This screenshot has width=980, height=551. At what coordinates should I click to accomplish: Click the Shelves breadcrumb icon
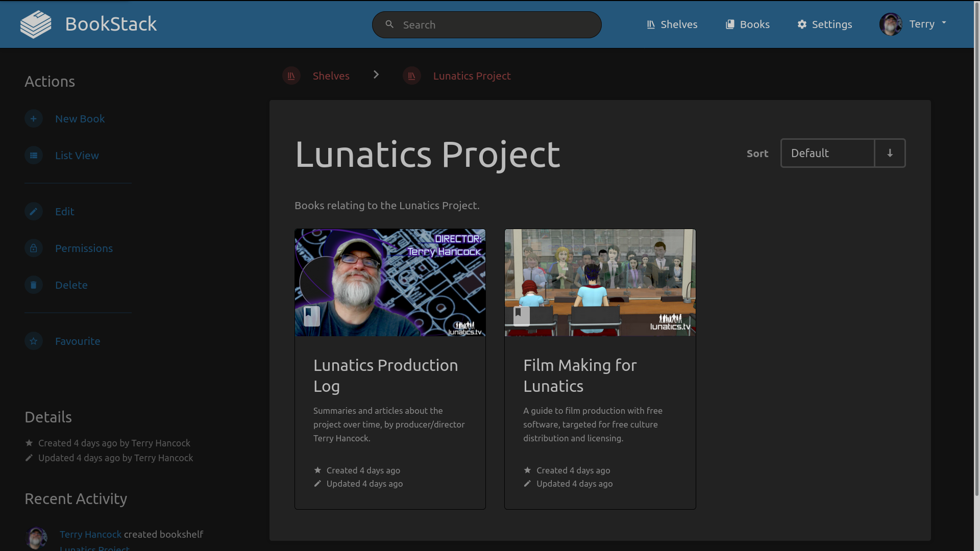[291, 76]
